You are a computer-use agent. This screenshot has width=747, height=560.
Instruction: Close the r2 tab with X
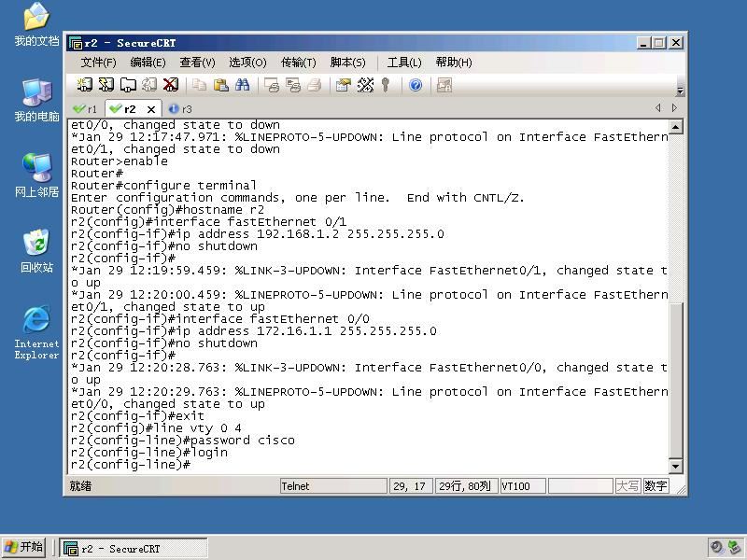pos(151,109)
